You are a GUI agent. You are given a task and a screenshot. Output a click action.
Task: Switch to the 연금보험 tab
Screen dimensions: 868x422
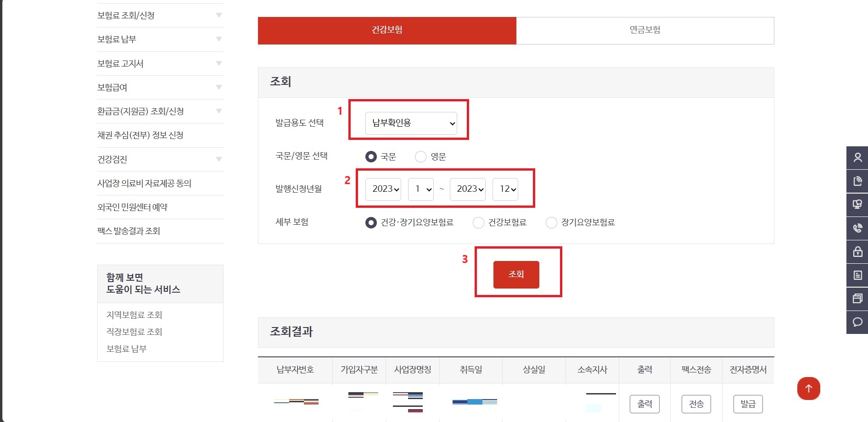coord(644,30)
